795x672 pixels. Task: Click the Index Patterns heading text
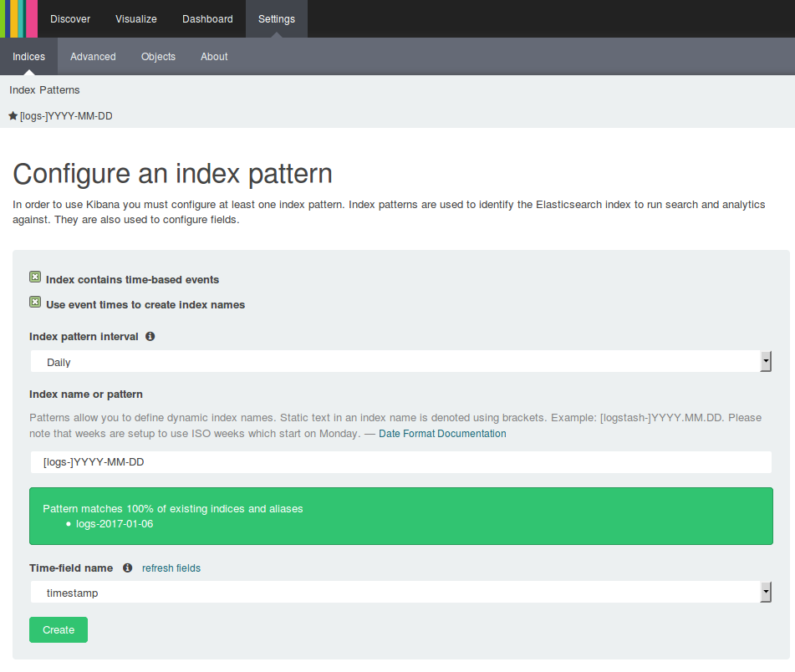[x=44, y=89]
